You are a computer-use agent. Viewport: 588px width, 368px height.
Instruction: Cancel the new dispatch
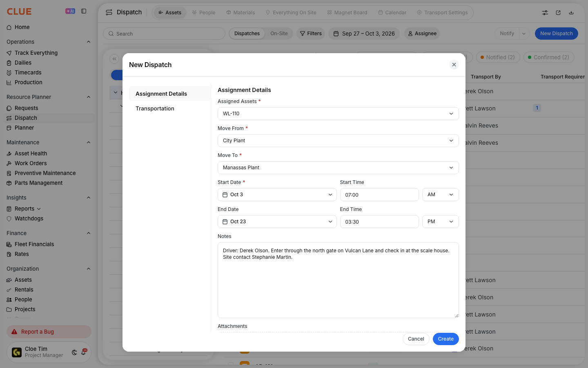[416, 339]
